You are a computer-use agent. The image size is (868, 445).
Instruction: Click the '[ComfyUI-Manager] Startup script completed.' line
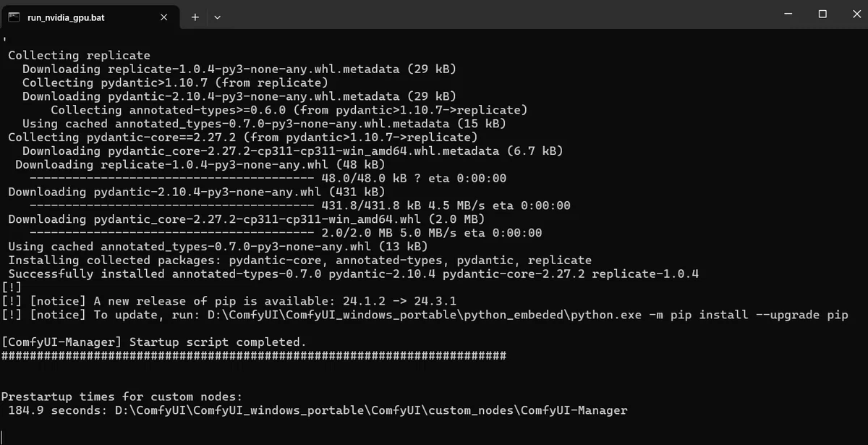point(154,342)
